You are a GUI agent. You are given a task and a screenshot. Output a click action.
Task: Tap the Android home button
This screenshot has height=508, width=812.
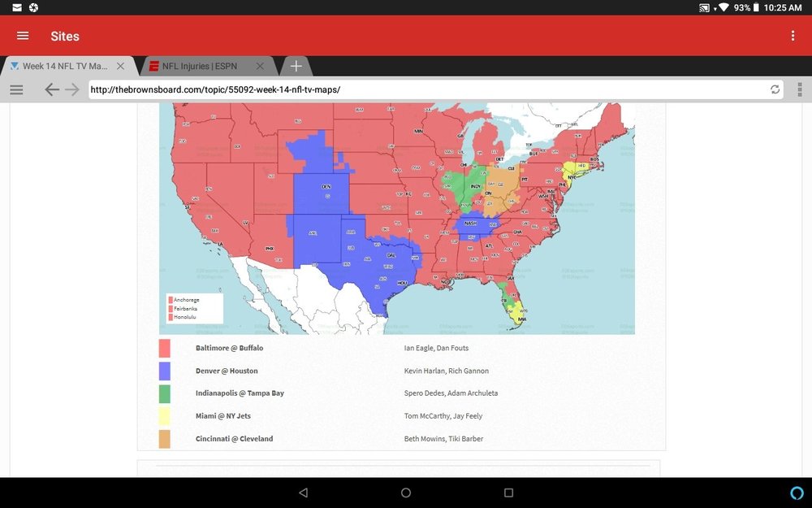[x=406, y=493]
